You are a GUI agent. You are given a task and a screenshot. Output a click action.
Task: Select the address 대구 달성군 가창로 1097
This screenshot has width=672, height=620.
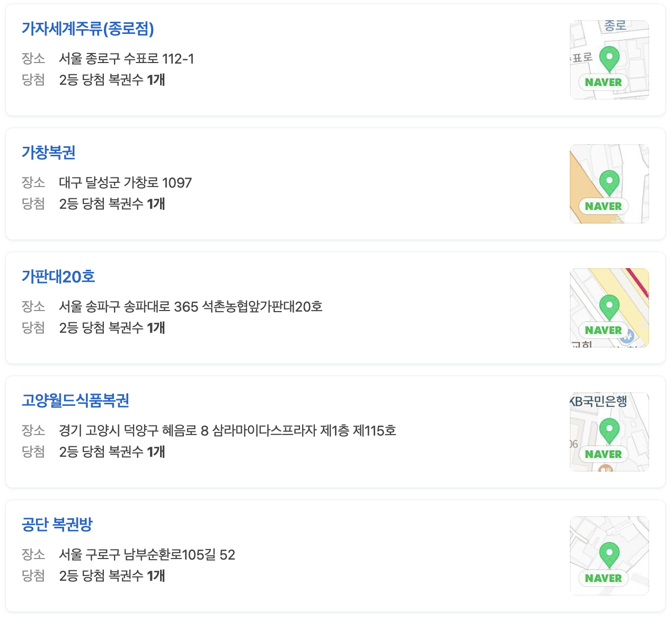[125, 183]
